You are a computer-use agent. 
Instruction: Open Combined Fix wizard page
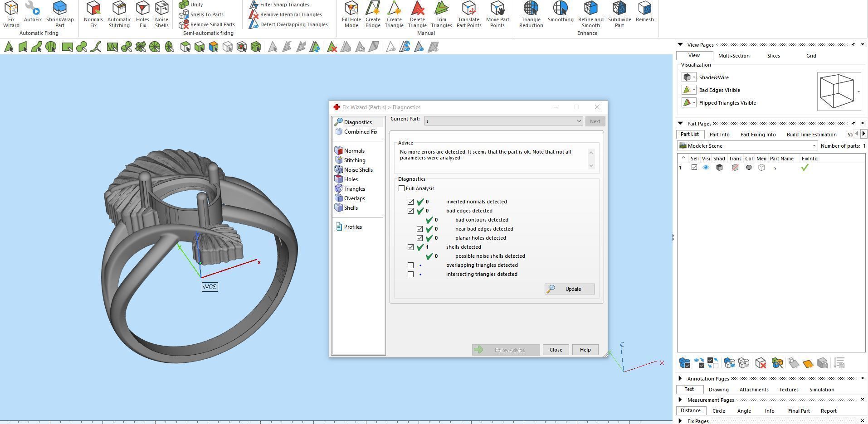click(356, 132)
